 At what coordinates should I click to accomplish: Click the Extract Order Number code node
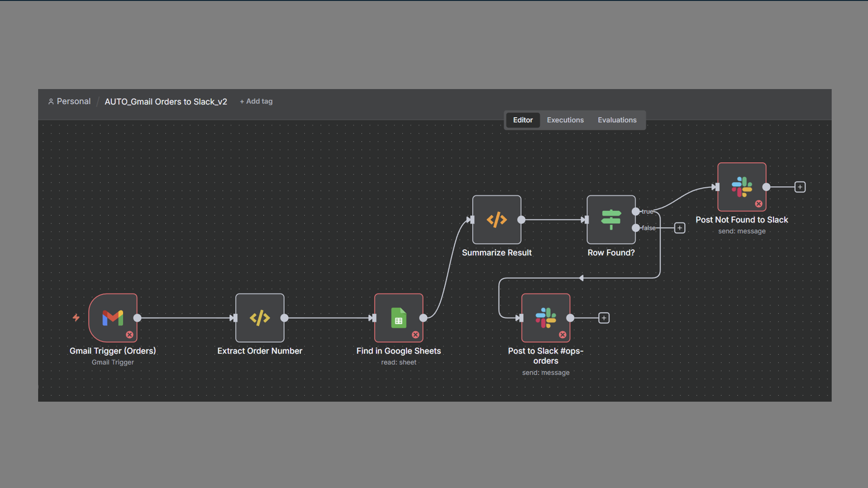[260, 318]
